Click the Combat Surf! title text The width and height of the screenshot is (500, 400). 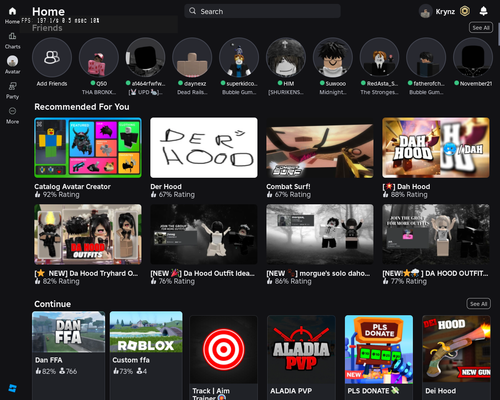tap(288, 187)
